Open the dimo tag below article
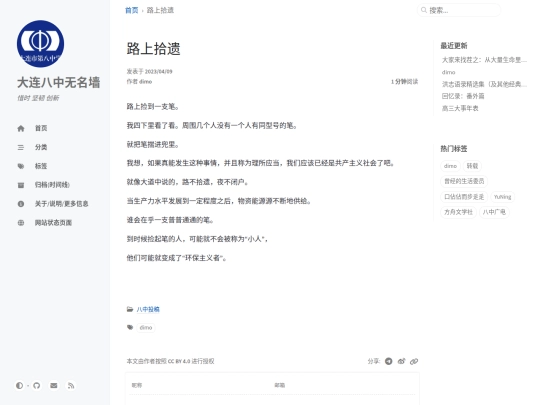The width and height of the screenshot is (540, 405). [x=146, y=328]
